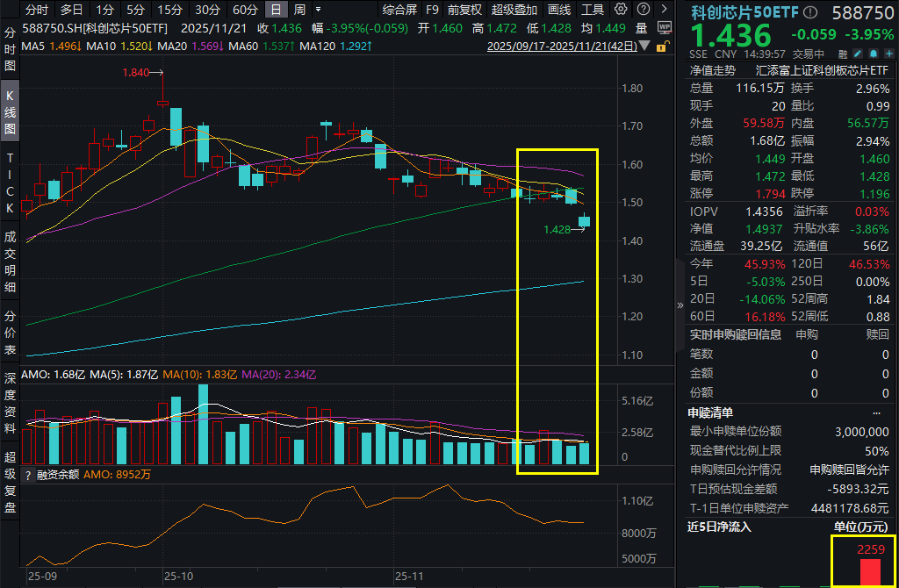Open the period dropdown arrow after 周
This screenshot has width=899, height=588.
(318, 10)
